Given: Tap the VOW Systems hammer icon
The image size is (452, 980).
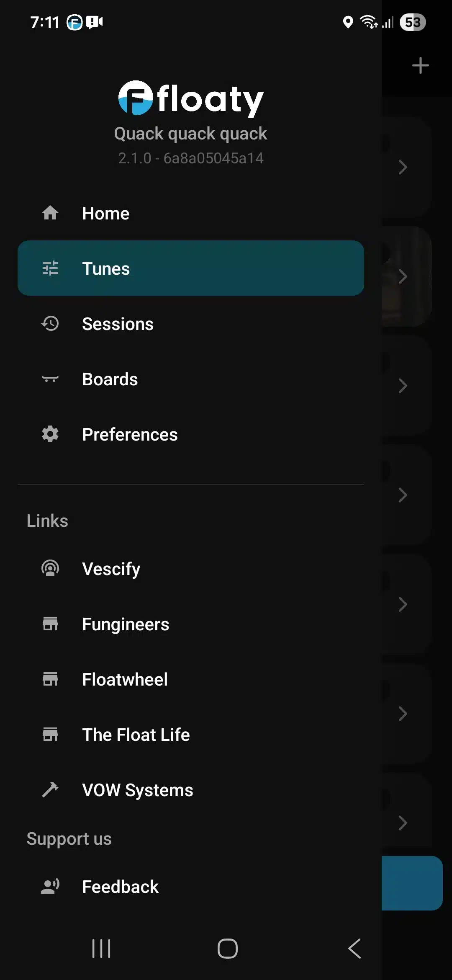Looking at the screenshot, I should click(50, 790).
